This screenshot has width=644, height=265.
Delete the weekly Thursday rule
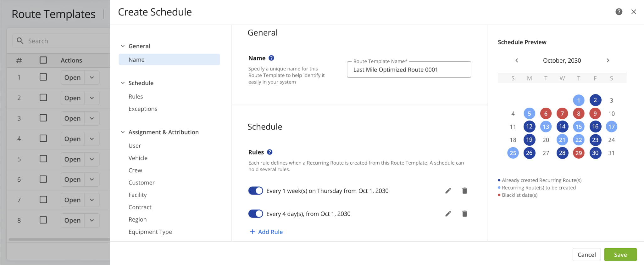464,191
